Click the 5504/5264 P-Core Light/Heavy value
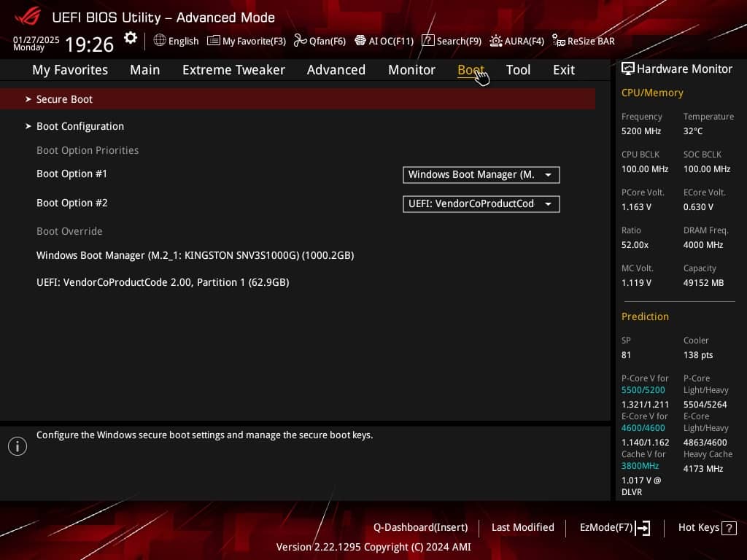 point(705,404)
